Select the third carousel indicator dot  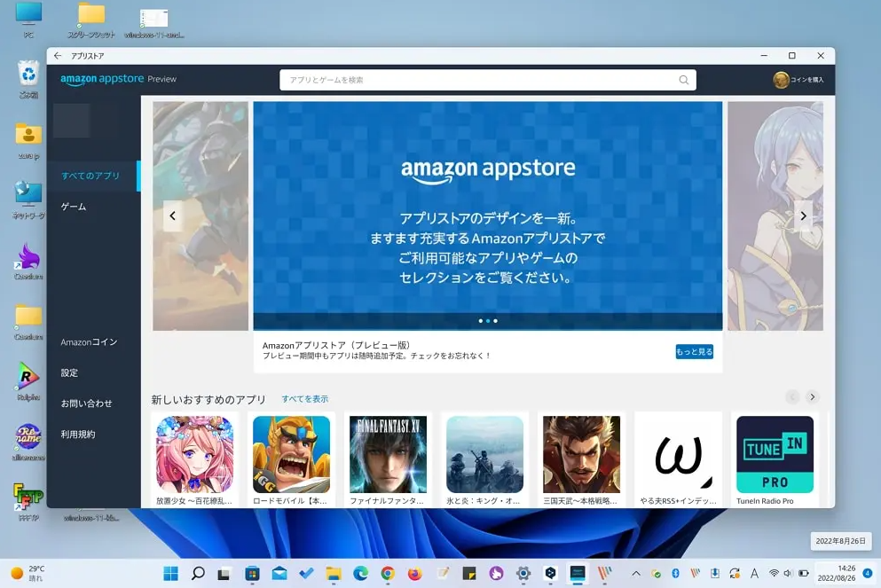(495, 321)
